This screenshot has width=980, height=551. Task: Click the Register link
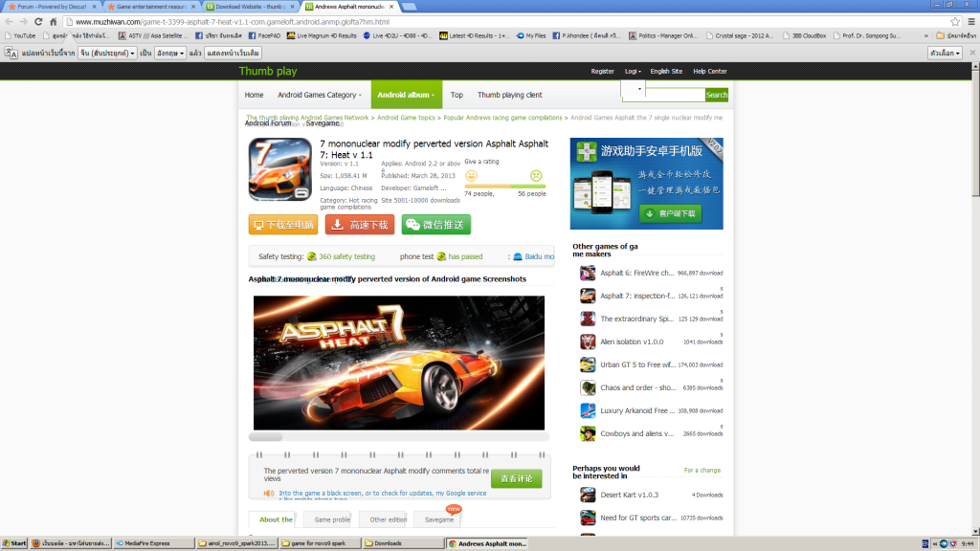(603, 71)
